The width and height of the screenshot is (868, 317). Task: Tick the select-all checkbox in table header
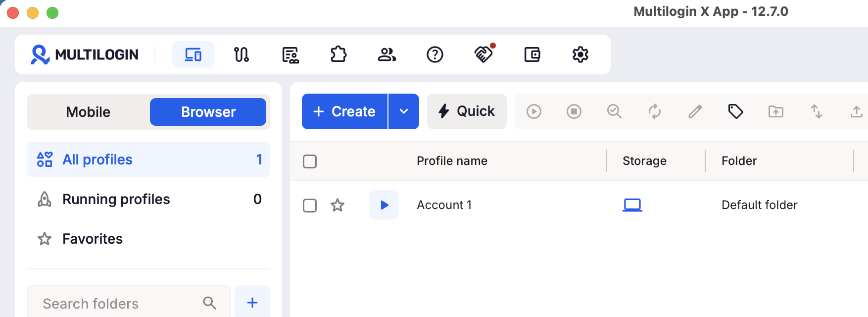click(x=310, y=161)
